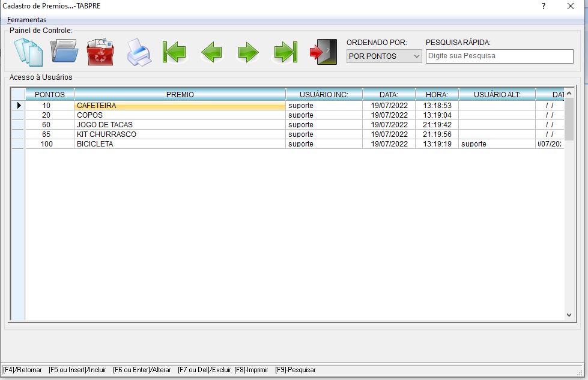Viewport: 588px width, 380px height.
Task: Select the CAFETEIRA prize cell
Action: tap(180, 106)
